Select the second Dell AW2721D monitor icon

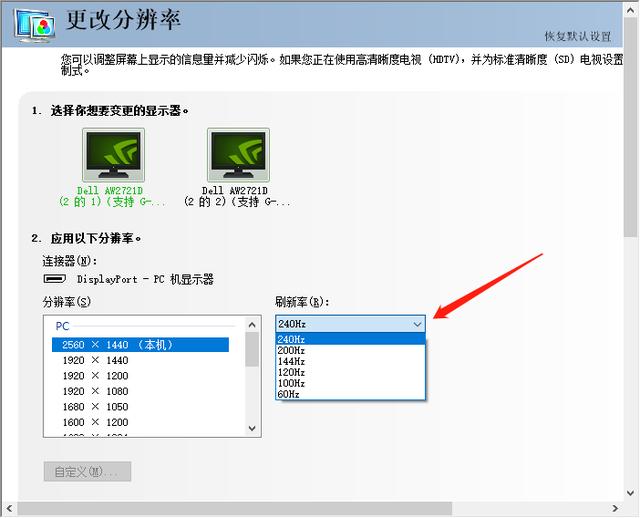tap(238, 155)
